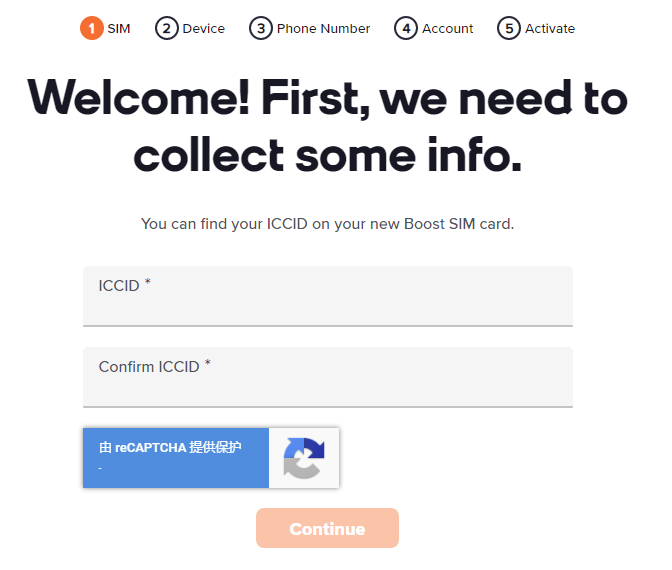Click the step 2 number circle
This screenshot has height=570, width=672.
[x=167, y=28]
